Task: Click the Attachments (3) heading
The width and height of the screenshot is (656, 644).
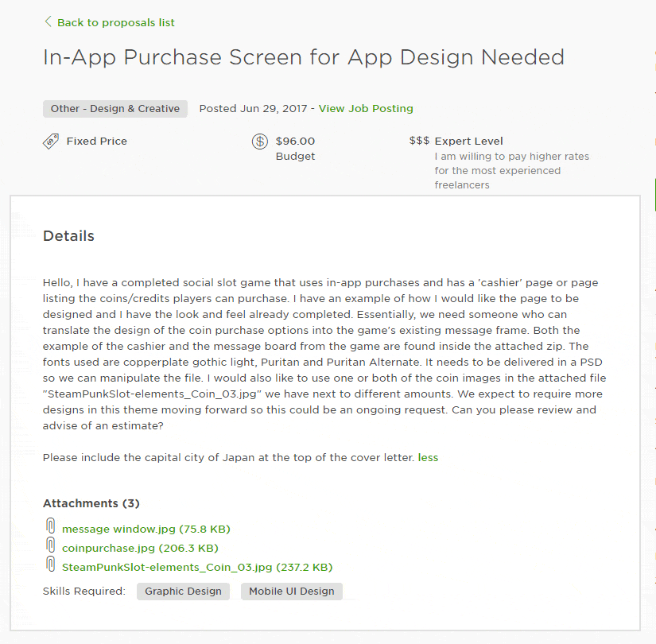Action: [x=91, y=503]
